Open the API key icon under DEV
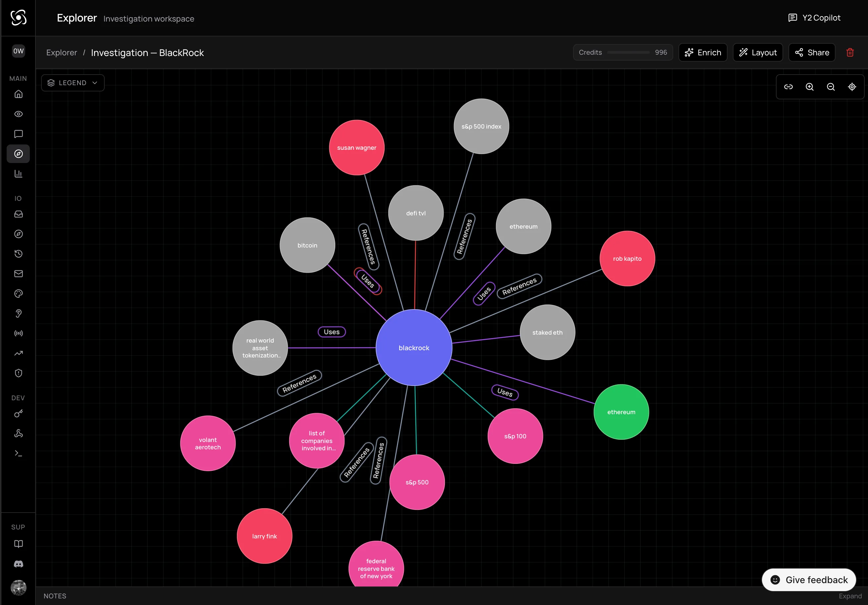The height and width of the screenshot is (605, 868). coord(18,414)
